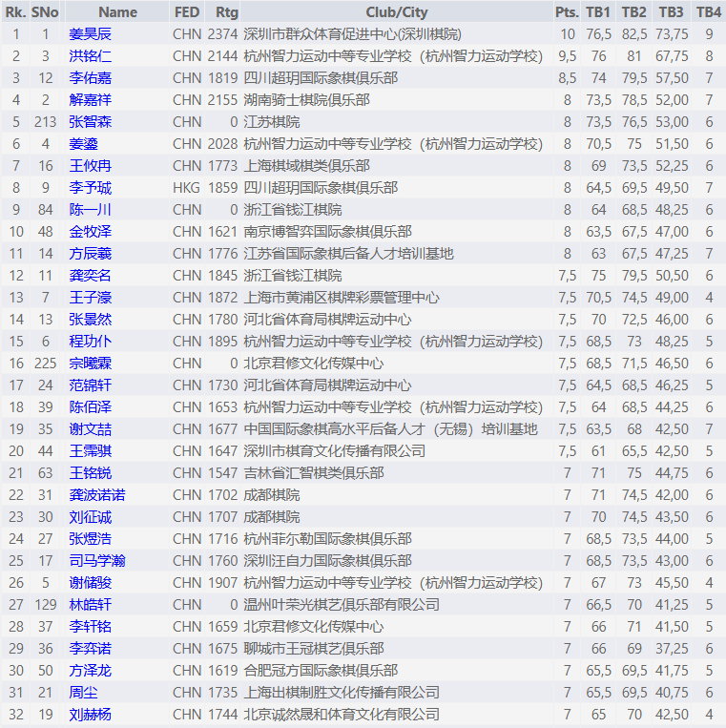Image resolution: width=726 pixels, height=728 pixels.
Task: Open profile of 陈一川
Action: coord(90,209)
